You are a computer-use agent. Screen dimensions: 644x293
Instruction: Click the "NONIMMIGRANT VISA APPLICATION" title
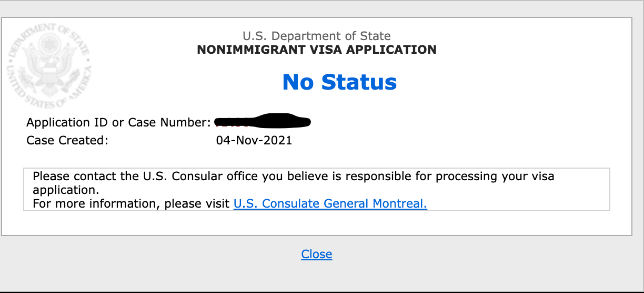(x=317, y=50)
